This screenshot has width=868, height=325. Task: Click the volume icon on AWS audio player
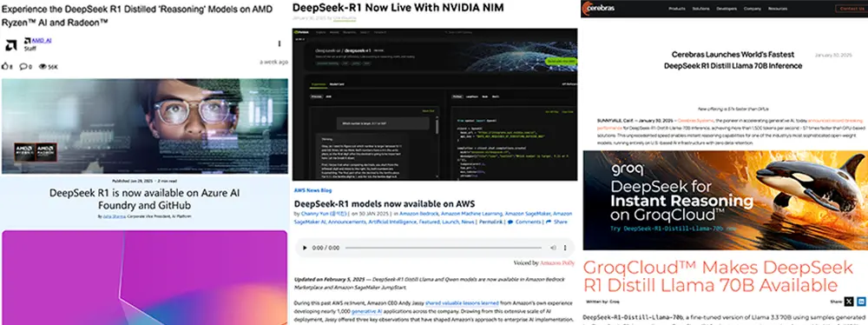click(x=553, y=248)
